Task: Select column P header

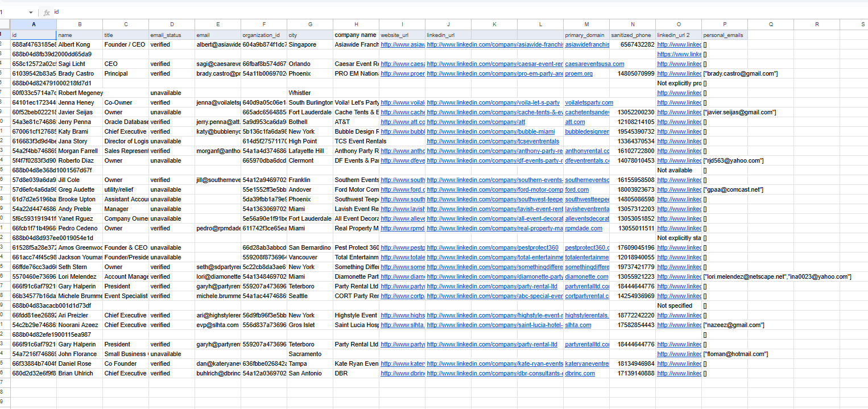Action: [724, 24]
